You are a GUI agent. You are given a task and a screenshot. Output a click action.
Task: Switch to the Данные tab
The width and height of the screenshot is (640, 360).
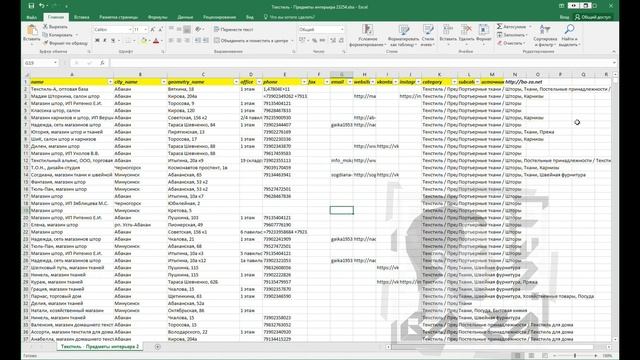[185, 17]
